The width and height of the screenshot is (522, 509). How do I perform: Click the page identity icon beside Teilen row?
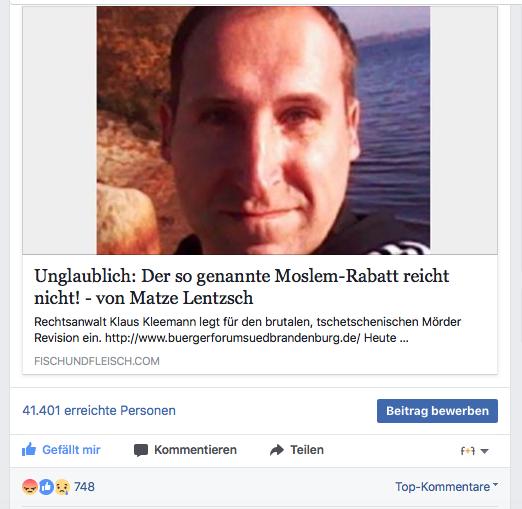468,451
